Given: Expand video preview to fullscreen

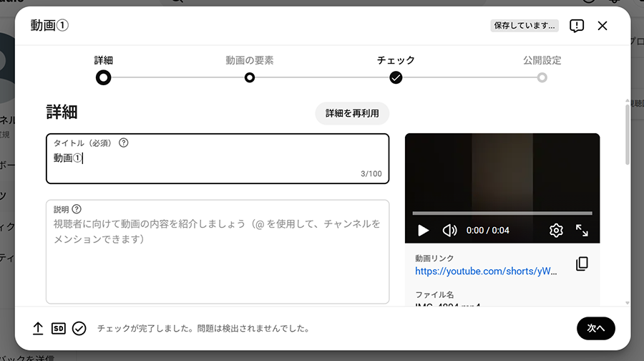Looking at the screenshot, I should [582, 231].
